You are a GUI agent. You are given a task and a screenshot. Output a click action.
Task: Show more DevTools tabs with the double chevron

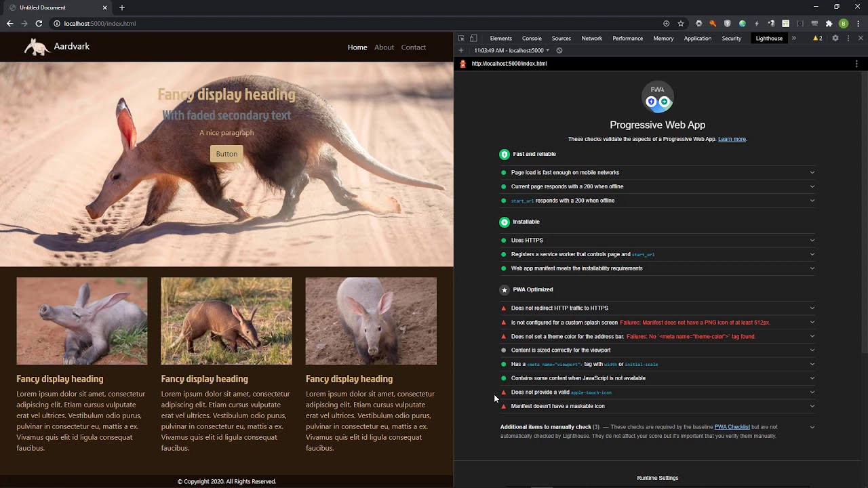coord(794,38)
